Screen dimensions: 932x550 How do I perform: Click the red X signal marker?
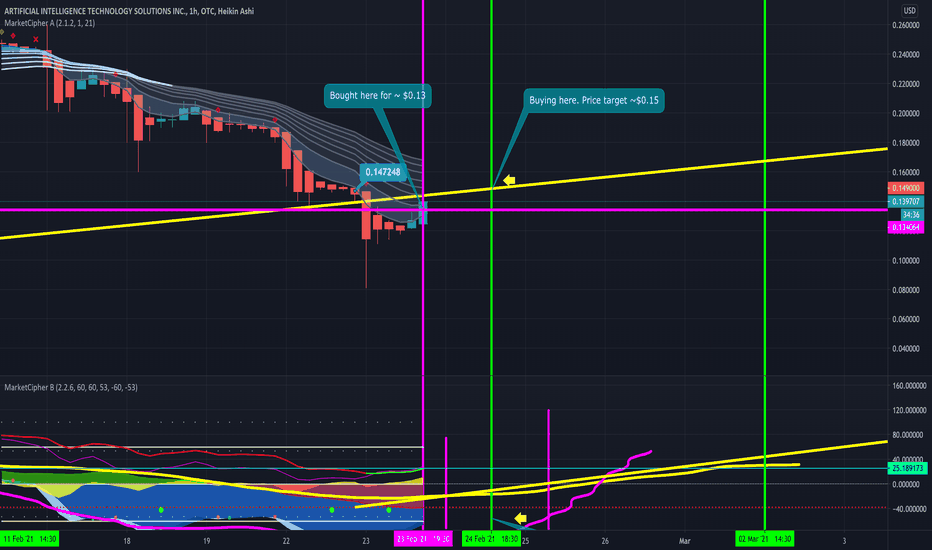click(36, 40)
